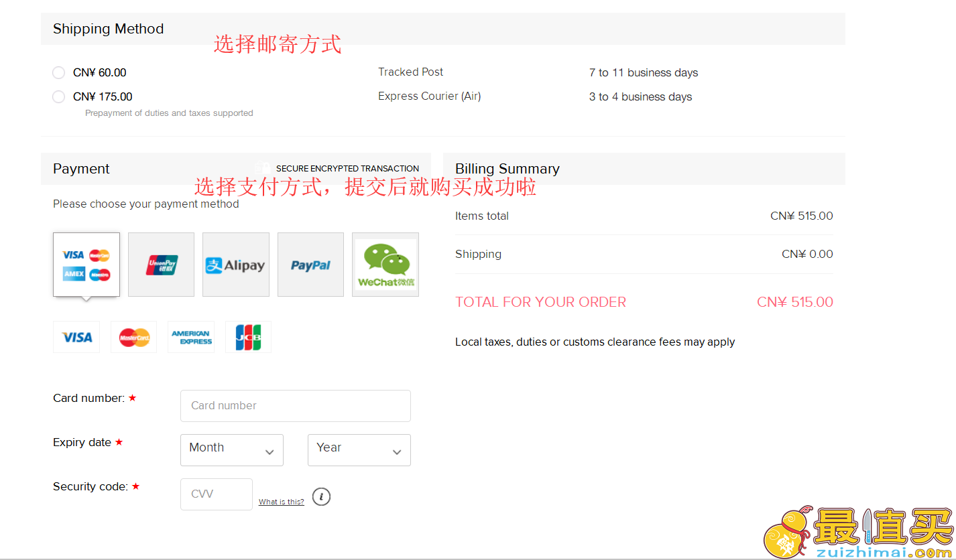Image resolution: width=956 pixels, height=560 pixels.
Task: Click the 'Local taxes, duties' notice text
Action: click(x=595, y=342)
